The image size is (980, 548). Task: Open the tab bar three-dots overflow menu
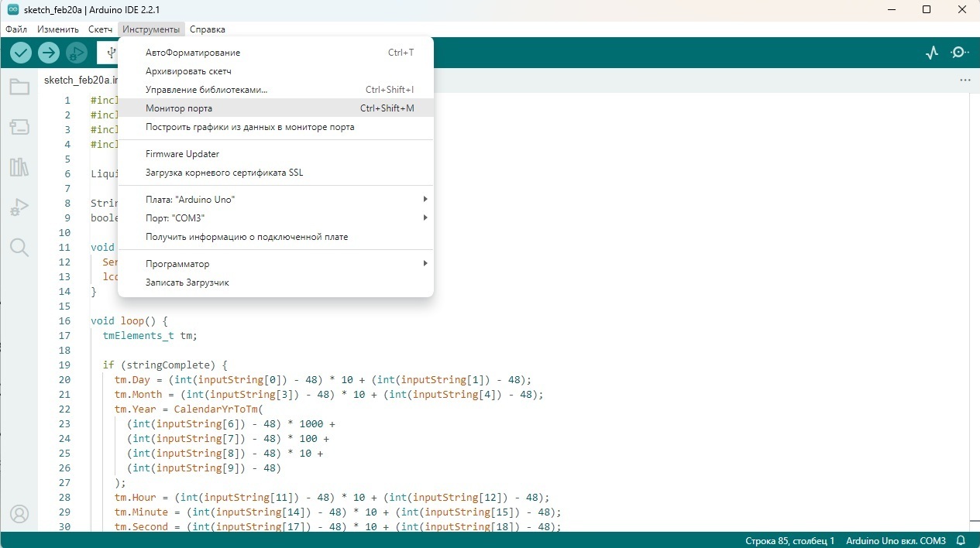click(965, 80)
